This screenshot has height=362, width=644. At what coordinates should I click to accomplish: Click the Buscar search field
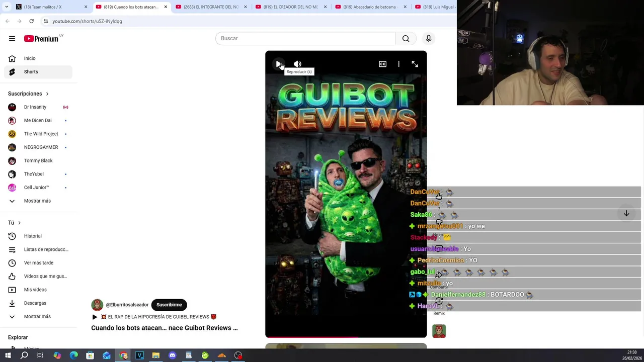[305, 39]
